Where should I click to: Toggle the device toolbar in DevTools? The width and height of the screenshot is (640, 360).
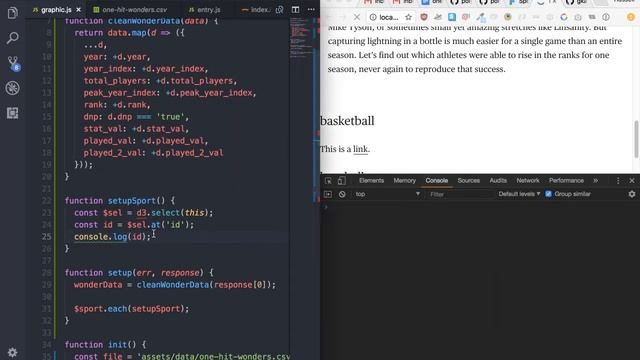tap(342, 180)
